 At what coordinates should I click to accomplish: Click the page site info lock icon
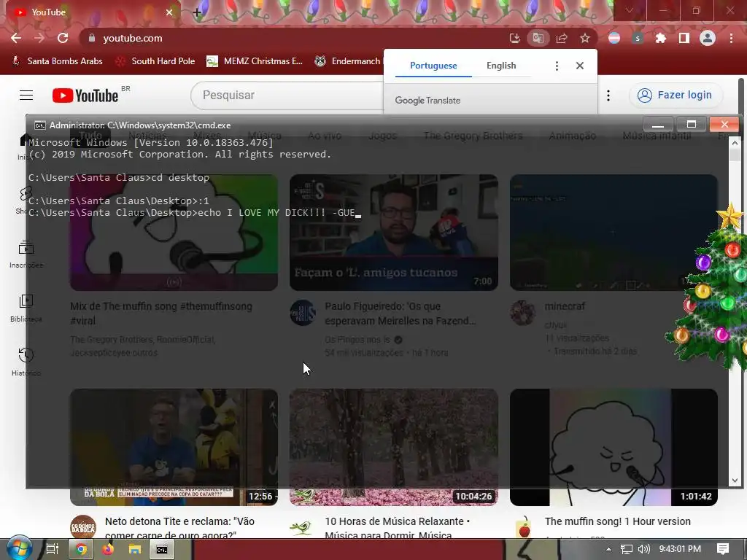92,38
